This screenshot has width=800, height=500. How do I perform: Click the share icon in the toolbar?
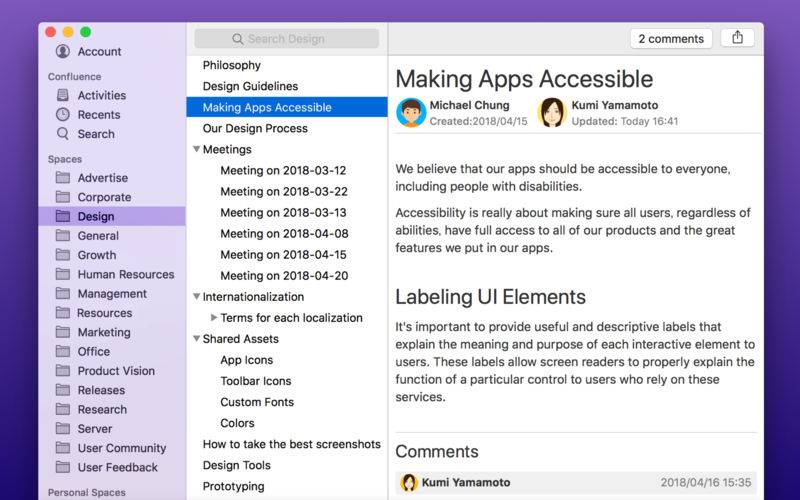coord(737,38)
